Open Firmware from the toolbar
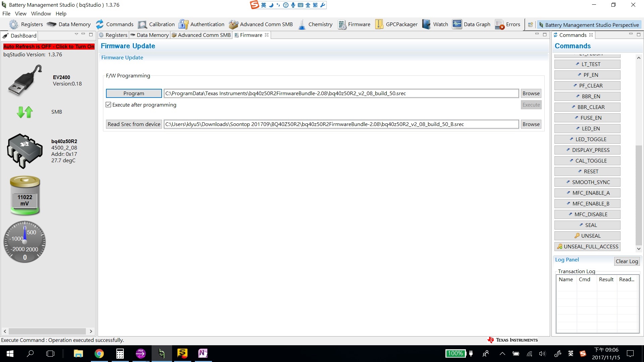The height and width of the screenshot is (362, 644). point(354,24)
